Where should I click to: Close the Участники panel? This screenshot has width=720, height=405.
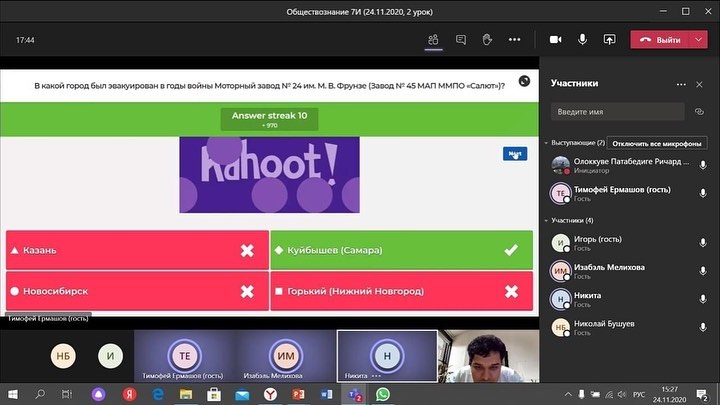(x=699, y=84)
